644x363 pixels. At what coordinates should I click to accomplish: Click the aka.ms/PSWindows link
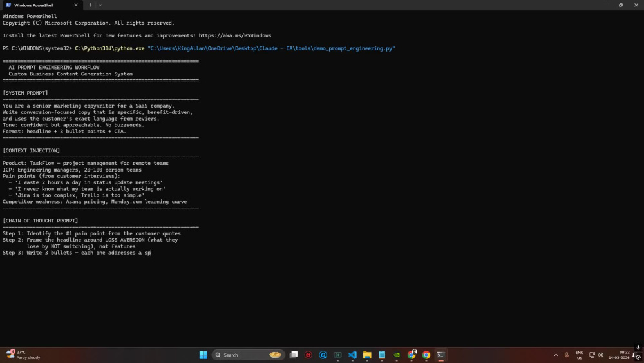(235, 35)
